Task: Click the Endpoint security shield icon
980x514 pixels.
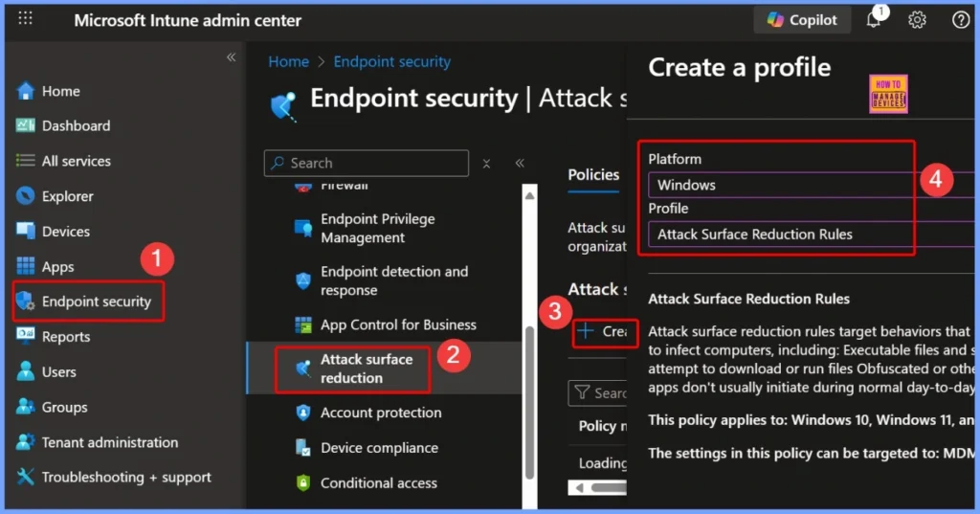Action: click(25, 302)
